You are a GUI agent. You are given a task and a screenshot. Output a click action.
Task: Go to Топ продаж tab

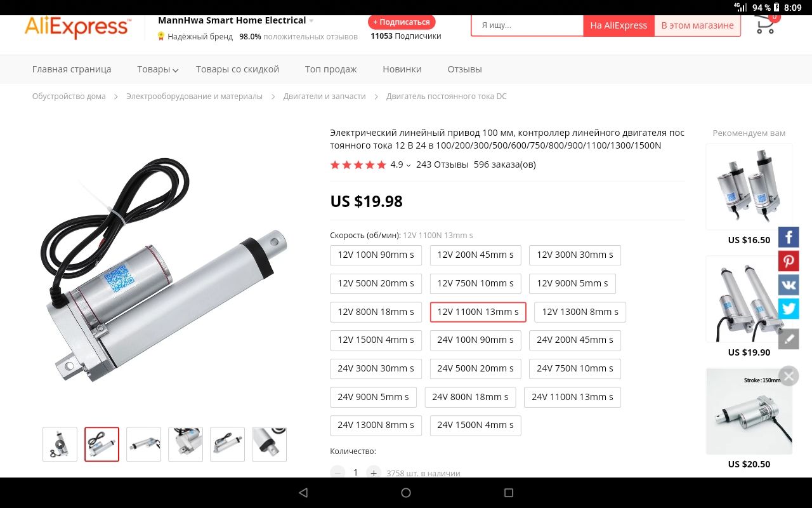click(x=331, y=69)
